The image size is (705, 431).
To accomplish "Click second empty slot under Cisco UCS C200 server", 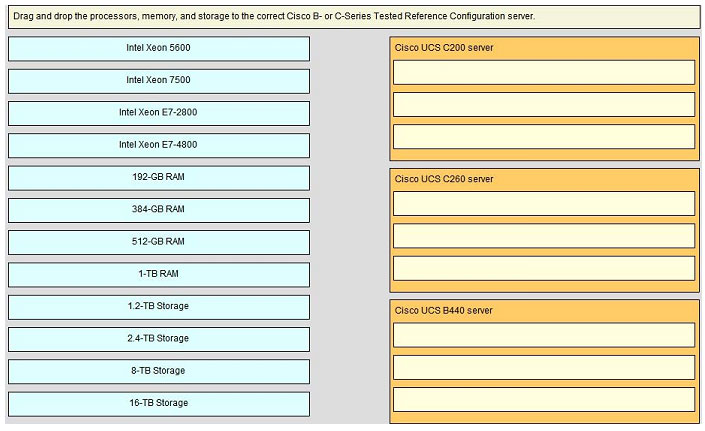I will pos(544,105).
